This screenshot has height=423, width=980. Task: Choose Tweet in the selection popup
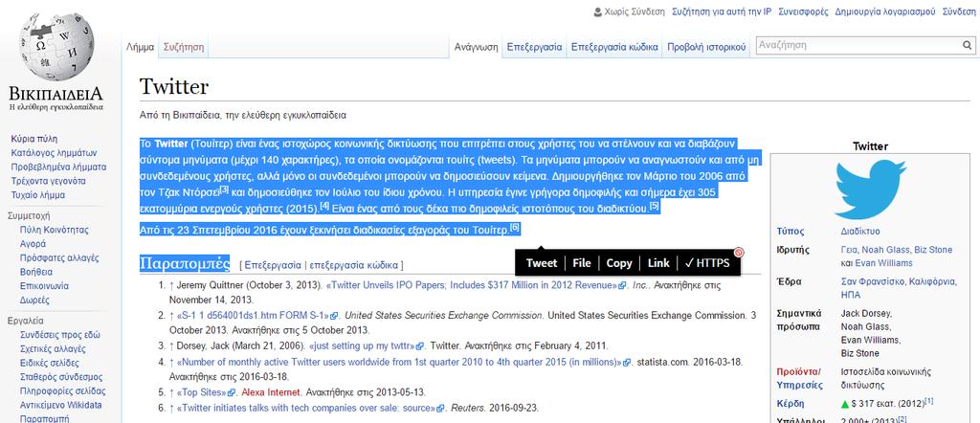pos(542,263)
